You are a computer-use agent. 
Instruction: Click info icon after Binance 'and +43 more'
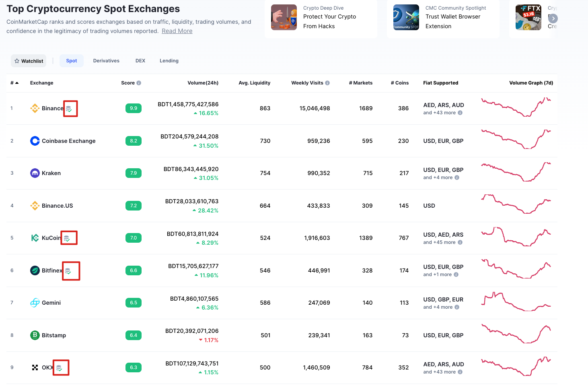tap(460, 113)
